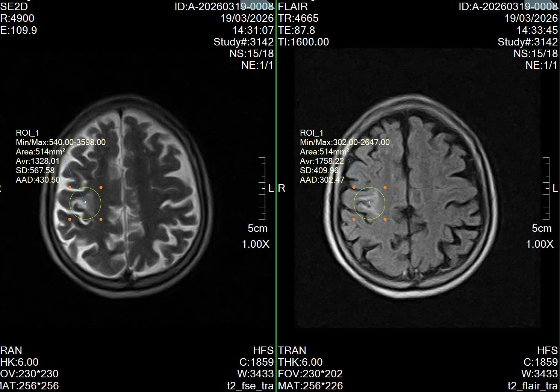This screenshot has width=560, height=392.
Task: Click the t2_fse_tra sequence name
Action: (x=250, y=385)
